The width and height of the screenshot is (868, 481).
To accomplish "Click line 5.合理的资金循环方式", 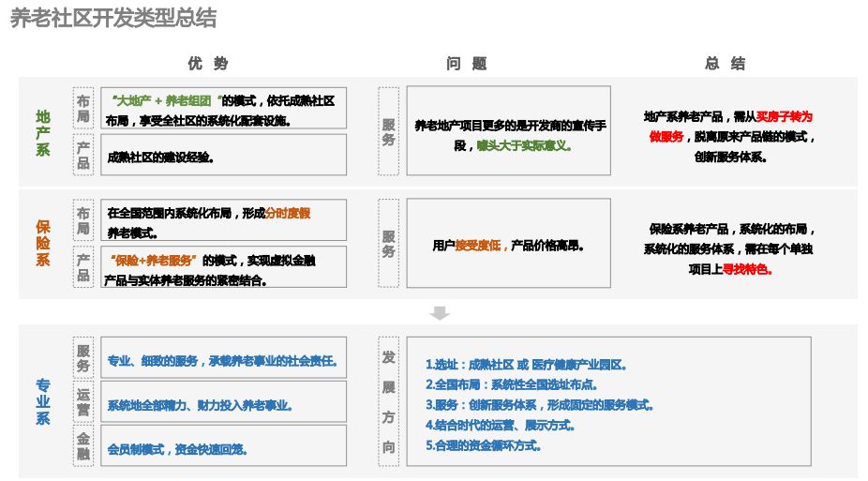I will (x=484, y=445).
